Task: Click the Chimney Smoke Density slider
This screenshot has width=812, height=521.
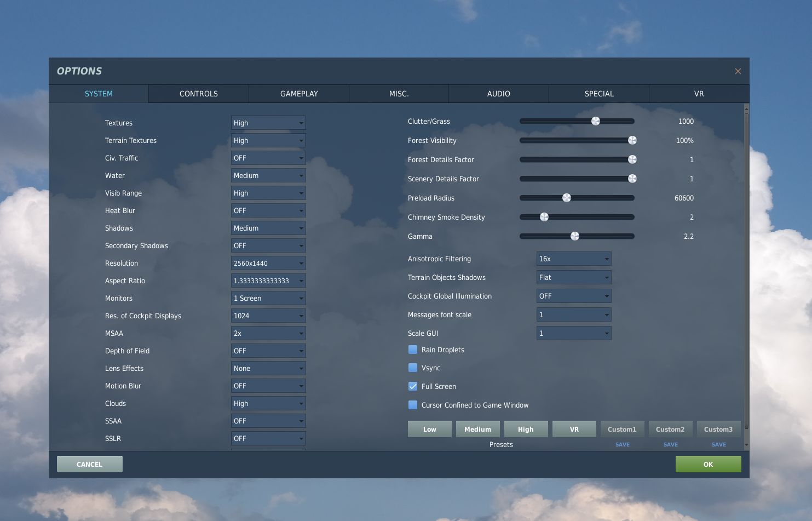Action: (577, 217)
